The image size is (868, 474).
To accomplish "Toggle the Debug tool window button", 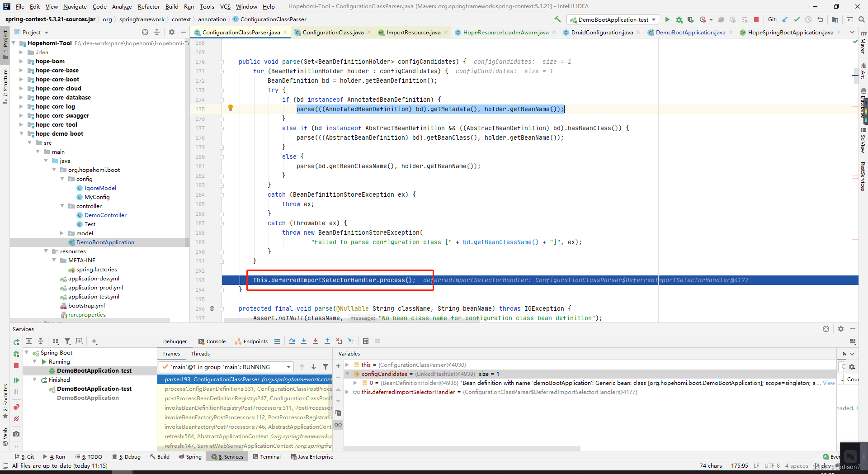I will tap(127, 457).
